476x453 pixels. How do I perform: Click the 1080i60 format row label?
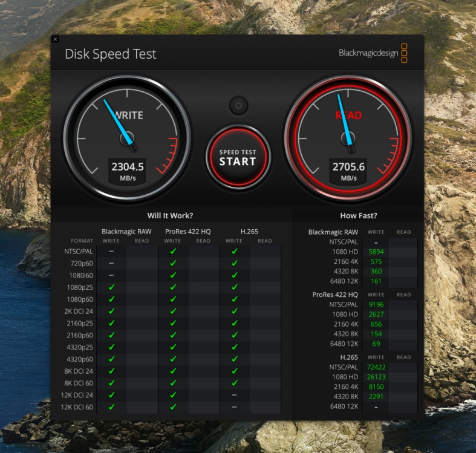click(x=81, y=275)
